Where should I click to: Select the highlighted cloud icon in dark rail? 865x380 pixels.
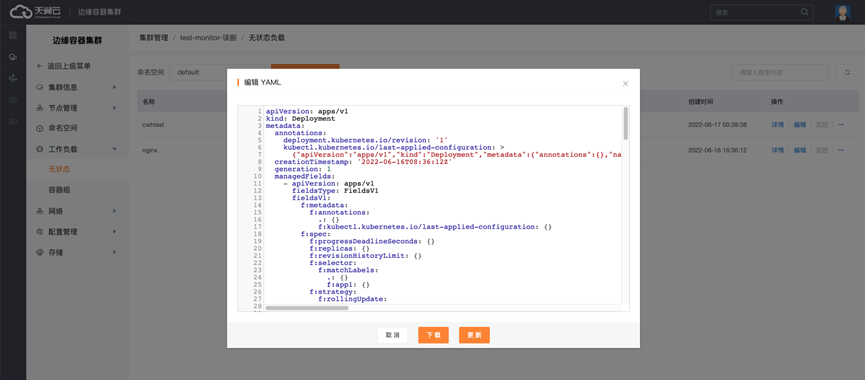[x=13, y=57]
